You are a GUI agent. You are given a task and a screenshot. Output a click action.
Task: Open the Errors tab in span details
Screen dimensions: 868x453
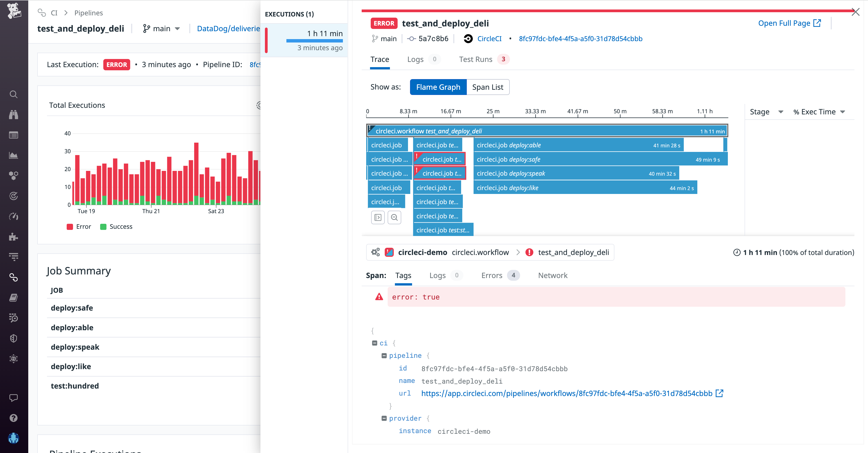click(492, 275)
